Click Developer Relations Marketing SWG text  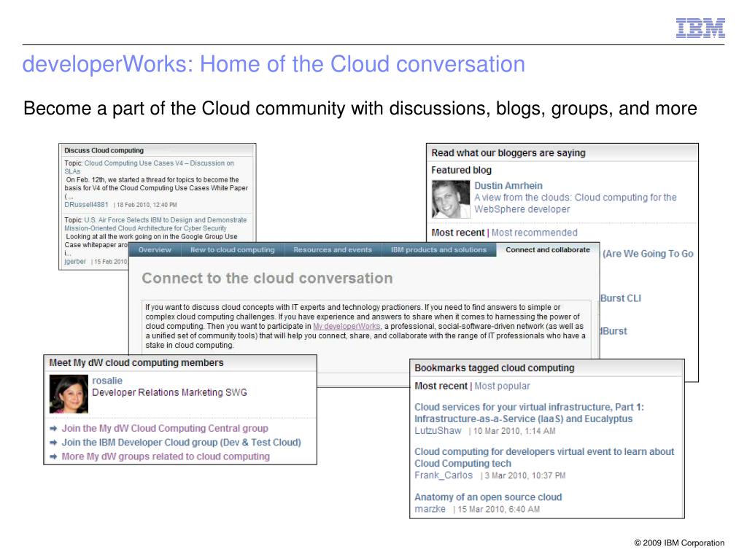point(169,393)
